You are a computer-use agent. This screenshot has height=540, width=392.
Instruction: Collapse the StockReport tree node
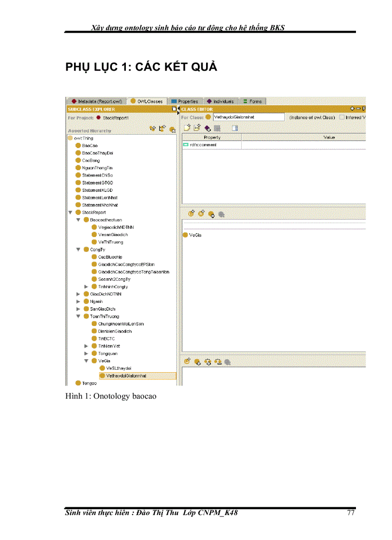tap(71, 212)
